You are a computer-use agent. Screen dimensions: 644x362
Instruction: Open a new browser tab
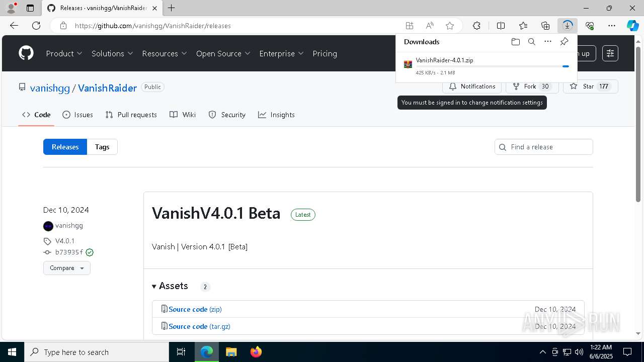tap(172, 8)
